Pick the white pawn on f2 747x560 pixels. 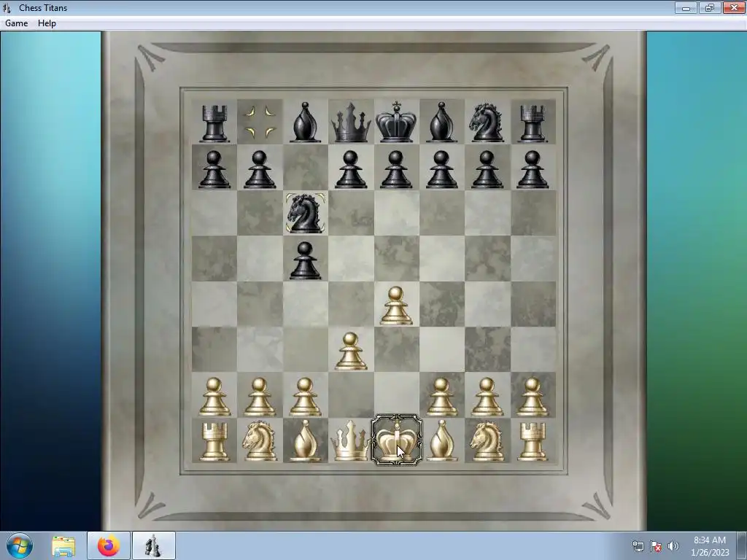441,397
